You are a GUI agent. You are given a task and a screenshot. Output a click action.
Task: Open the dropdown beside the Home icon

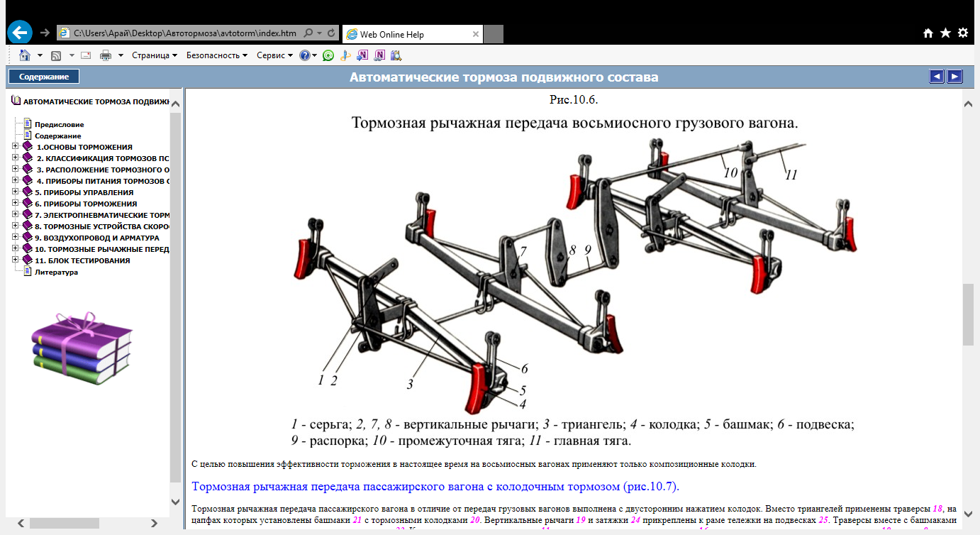[40, 55]
